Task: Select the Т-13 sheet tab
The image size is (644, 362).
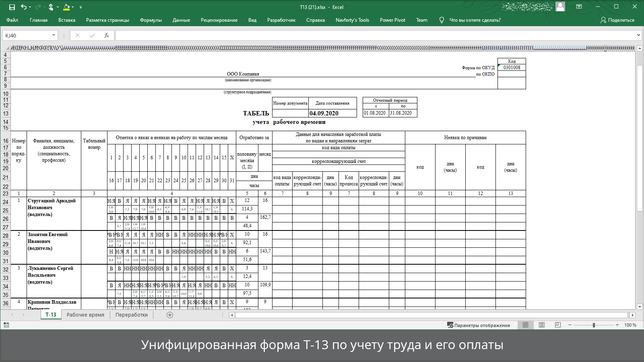Action: tap(51, 315)
